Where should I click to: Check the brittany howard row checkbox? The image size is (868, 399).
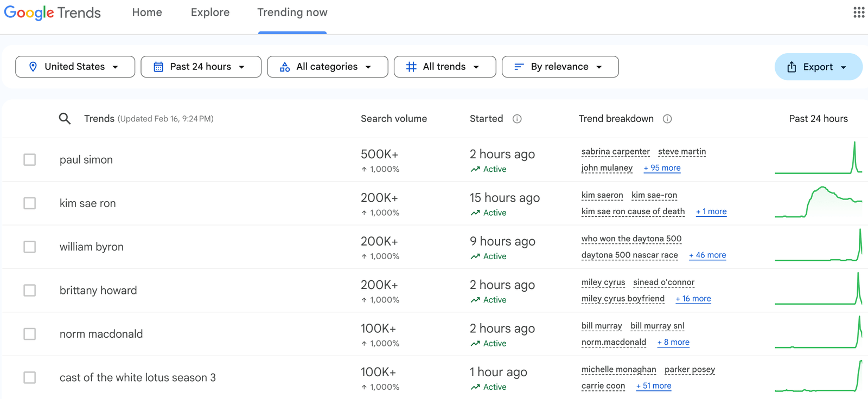(30, 291)
